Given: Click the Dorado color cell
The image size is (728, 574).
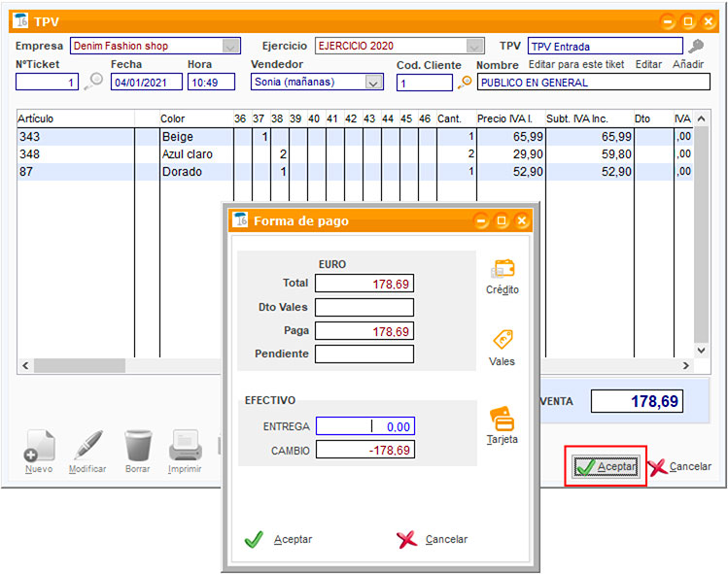Looking at the screenshot, I should click(x=196, y=172).
